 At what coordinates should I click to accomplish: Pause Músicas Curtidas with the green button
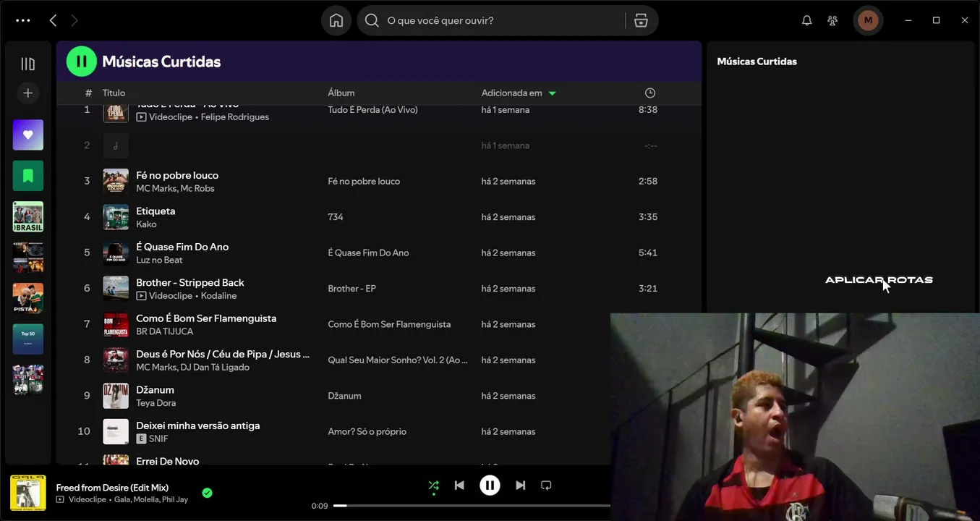coord(81,62)
